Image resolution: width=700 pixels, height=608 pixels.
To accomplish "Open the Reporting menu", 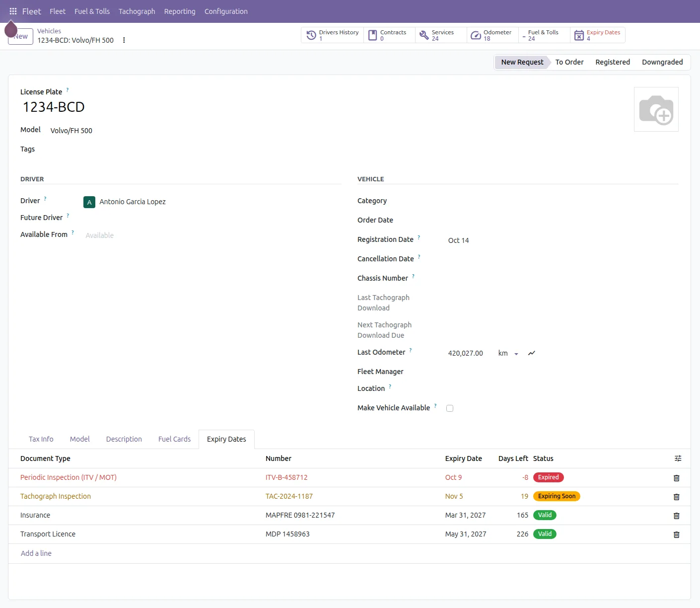I will (x=180, y=11).
